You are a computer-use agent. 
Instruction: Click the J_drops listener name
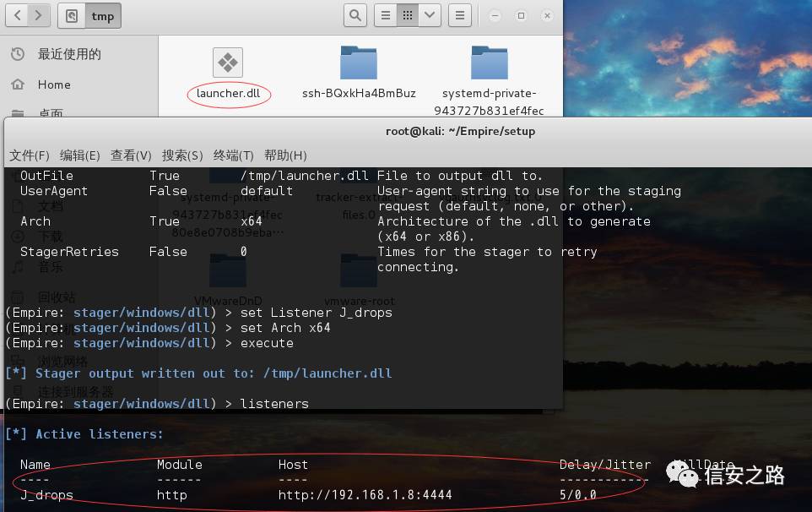pyautogui.click(x=46, y=495)
